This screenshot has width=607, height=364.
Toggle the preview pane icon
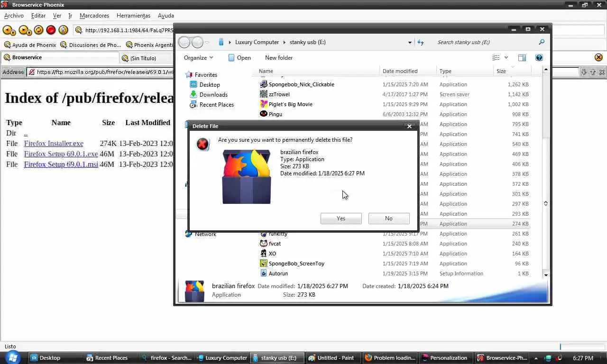click(x=522, y=58)
